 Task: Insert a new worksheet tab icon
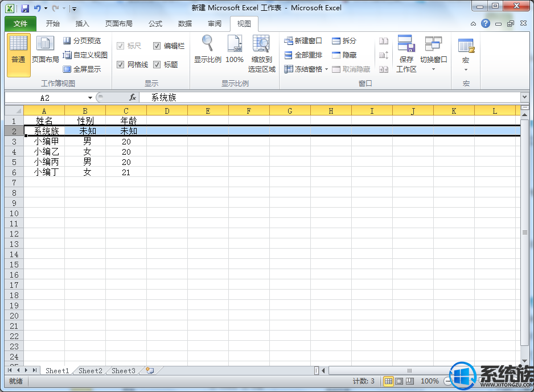(150, 370)
